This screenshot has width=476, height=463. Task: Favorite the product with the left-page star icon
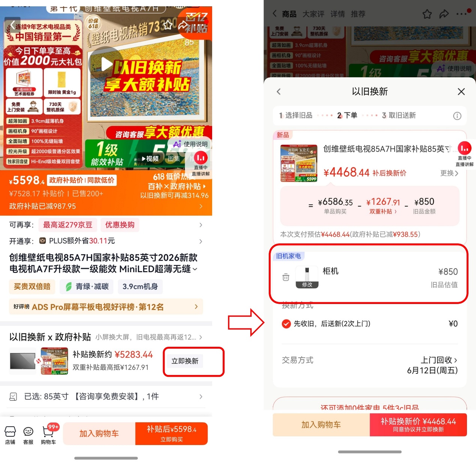tap(168, 25)
